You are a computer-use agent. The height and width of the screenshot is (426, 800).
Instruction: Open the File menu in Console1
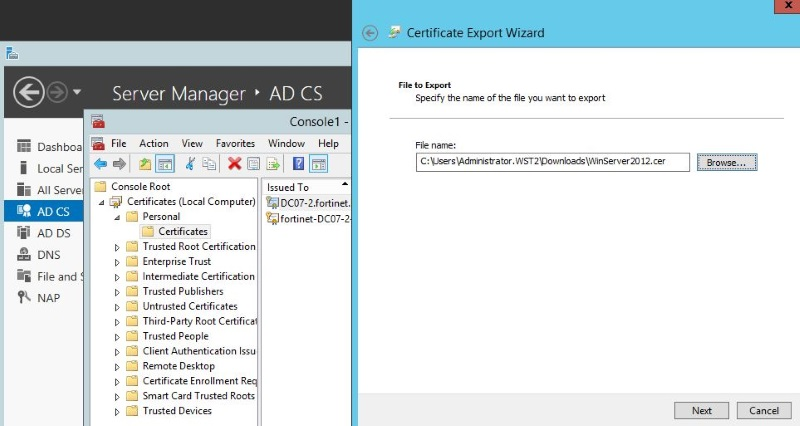[x=118, y=143]
